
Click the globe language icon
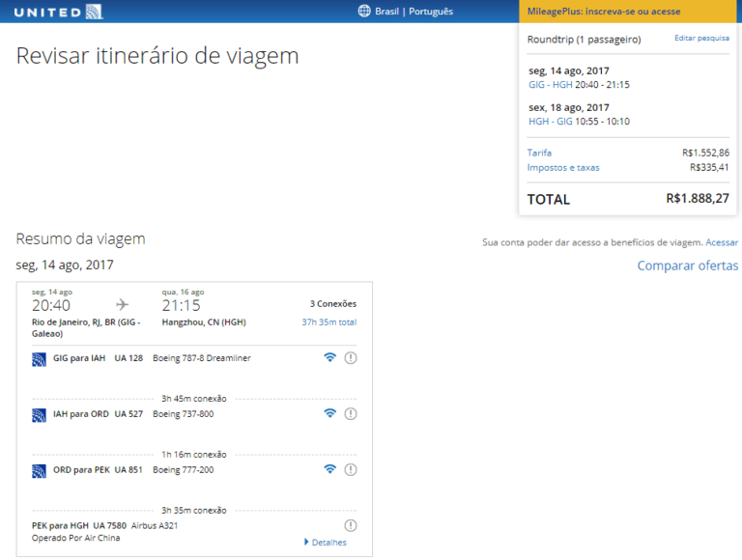364,12
